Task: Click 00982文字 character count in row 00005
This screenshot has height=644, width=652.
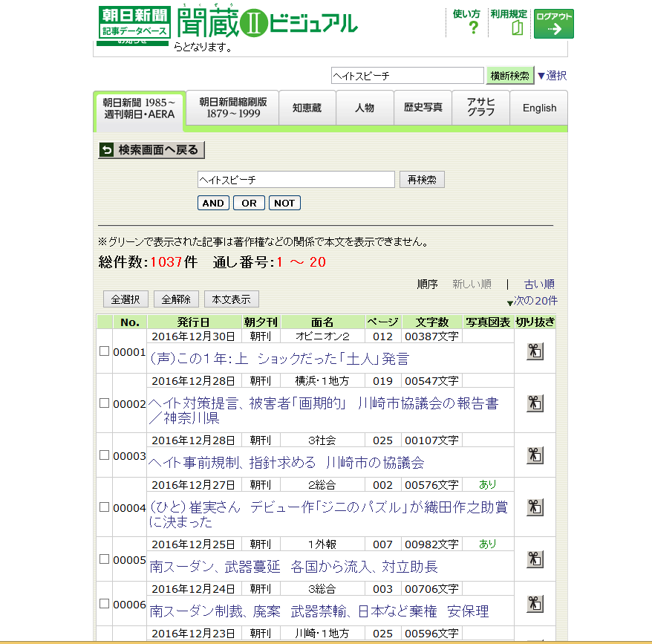Action: point(431,544)
